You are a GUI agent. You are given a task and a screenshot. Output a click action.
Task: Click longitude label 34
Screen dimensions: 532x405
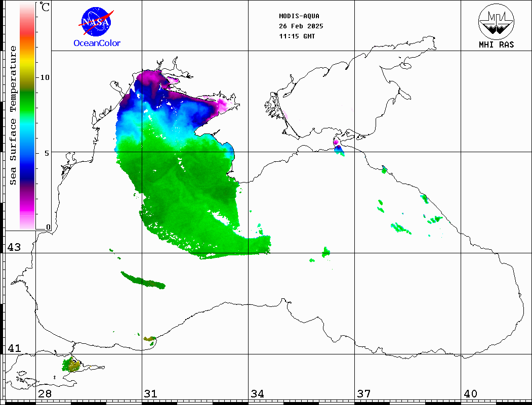click(x=257, y=394)
